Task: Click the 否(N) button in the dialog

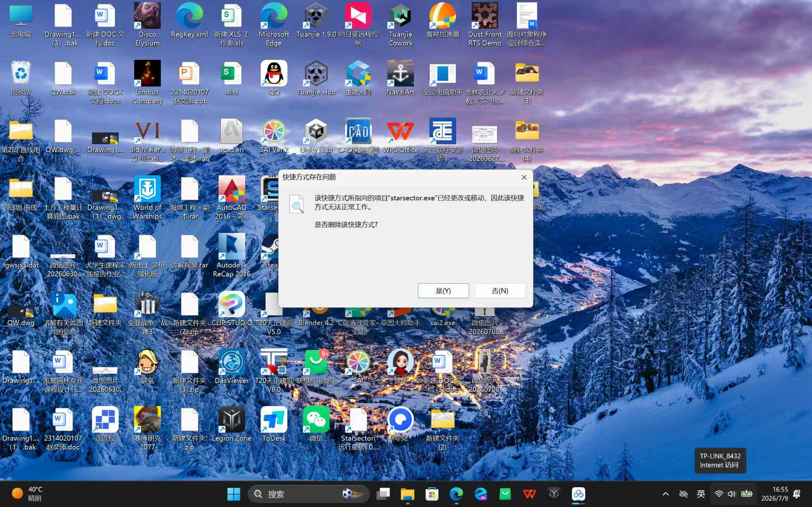Action: (500, 291)
